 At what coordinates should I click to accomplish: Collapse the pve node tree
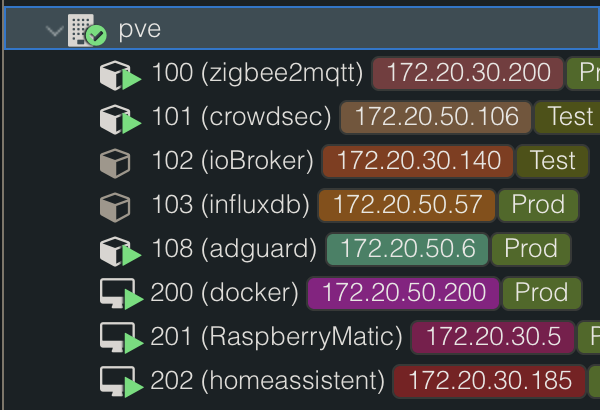pos(54,30)
